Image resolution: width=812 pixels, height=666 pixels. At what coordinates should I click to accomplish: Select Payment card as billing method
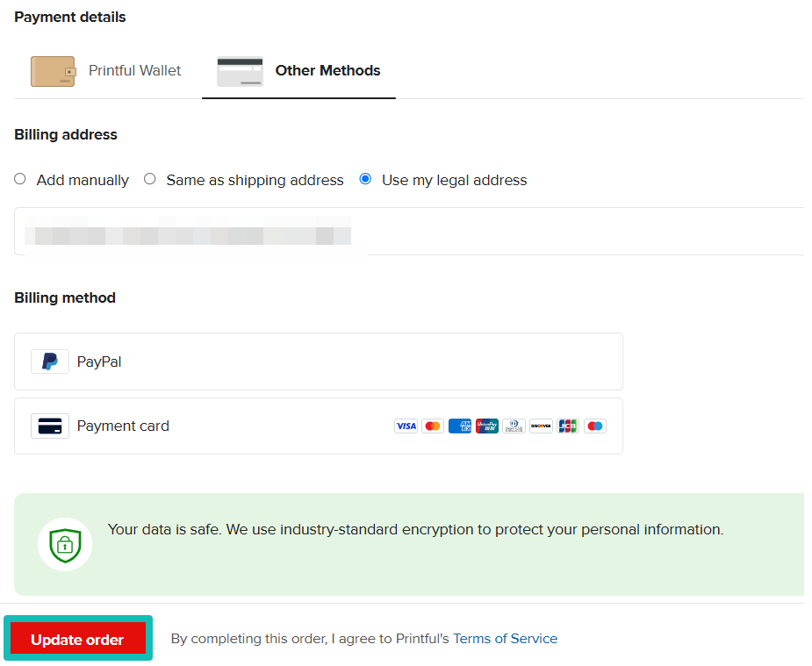coord(319,426)
